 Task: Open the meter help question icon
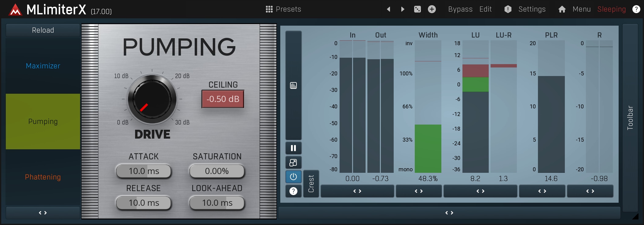[x=293, y=191]
